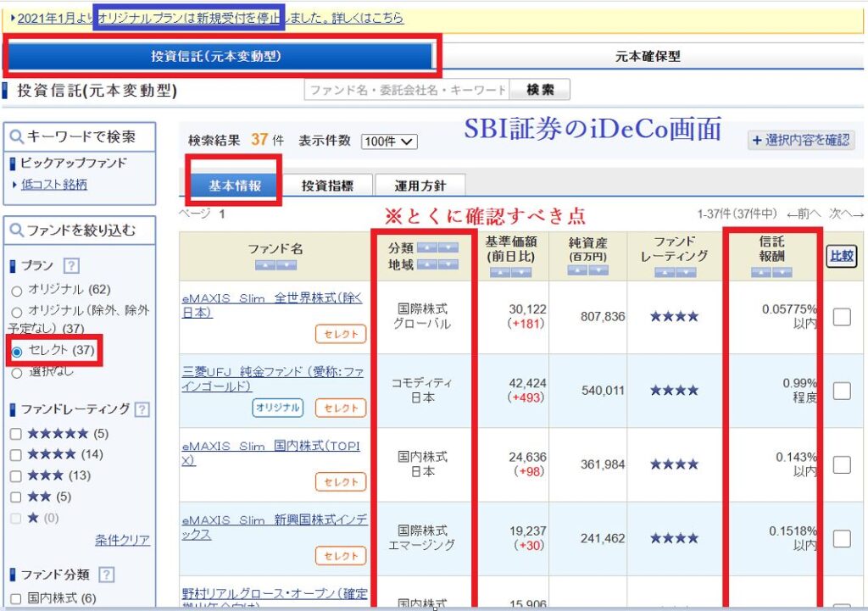The height and width of the screenshot is (611, 868).
Task: Check the five-star rating filter checkbox
Action: (x=16, y=434)
